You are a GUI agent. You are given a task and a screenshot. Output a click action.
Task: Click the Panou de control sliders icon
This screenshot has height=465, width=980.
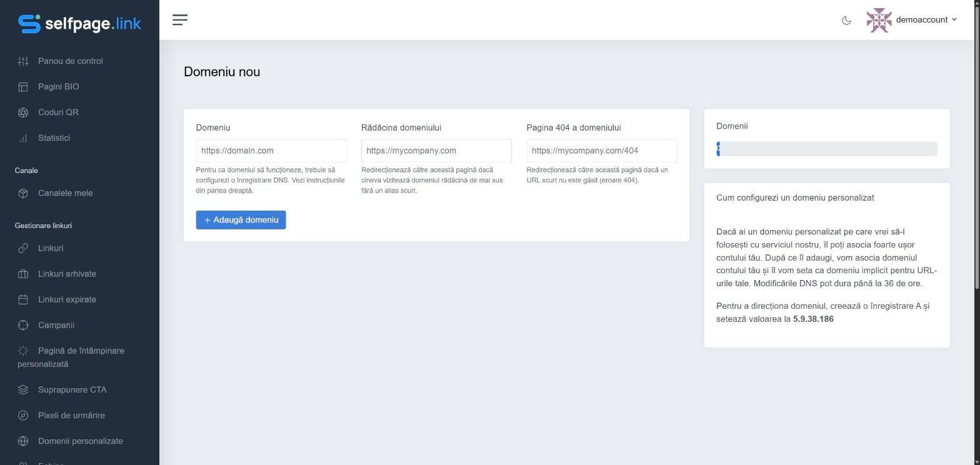tap(23, 61)
